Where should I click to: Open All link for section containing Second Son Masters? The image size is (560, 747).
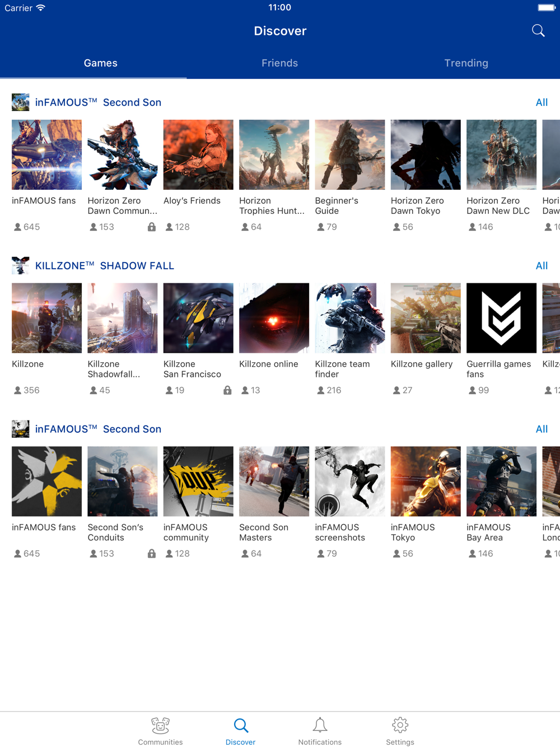pyautogui.click(x=542, y=429)
